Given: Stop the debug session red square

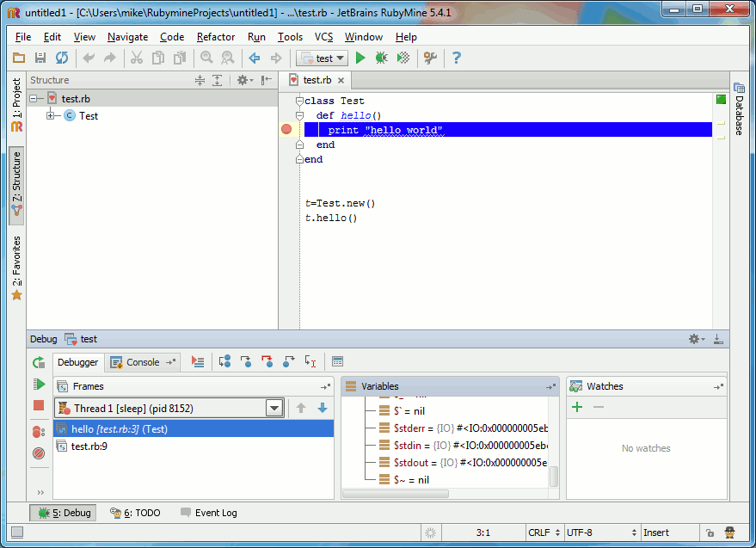Looking at the screenshot, I should coord(39,405).
